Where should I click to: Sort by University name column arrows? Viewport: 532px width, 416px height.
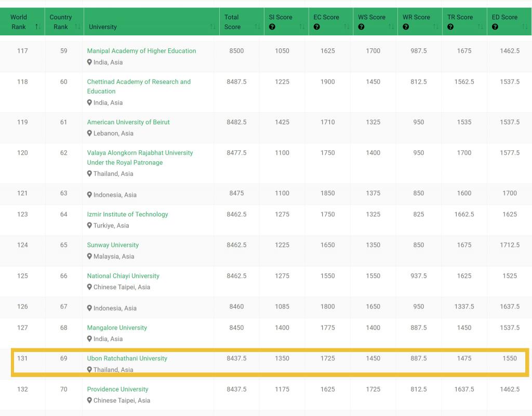[x=213, y=27]
